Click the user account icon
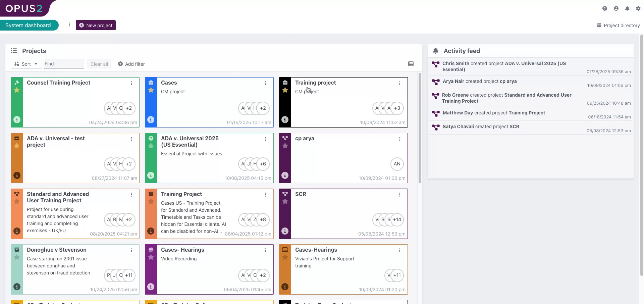Image resolution: width=644 pixels, height=304 pixels. (616, 8)
